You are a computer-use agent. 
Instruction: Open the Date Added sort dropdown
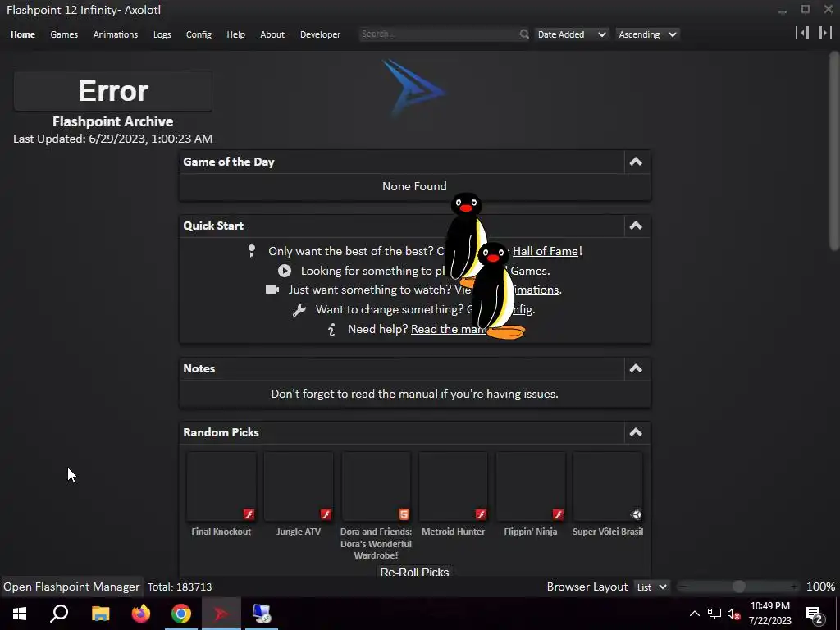pyautogui.click(x=571, y=34)
